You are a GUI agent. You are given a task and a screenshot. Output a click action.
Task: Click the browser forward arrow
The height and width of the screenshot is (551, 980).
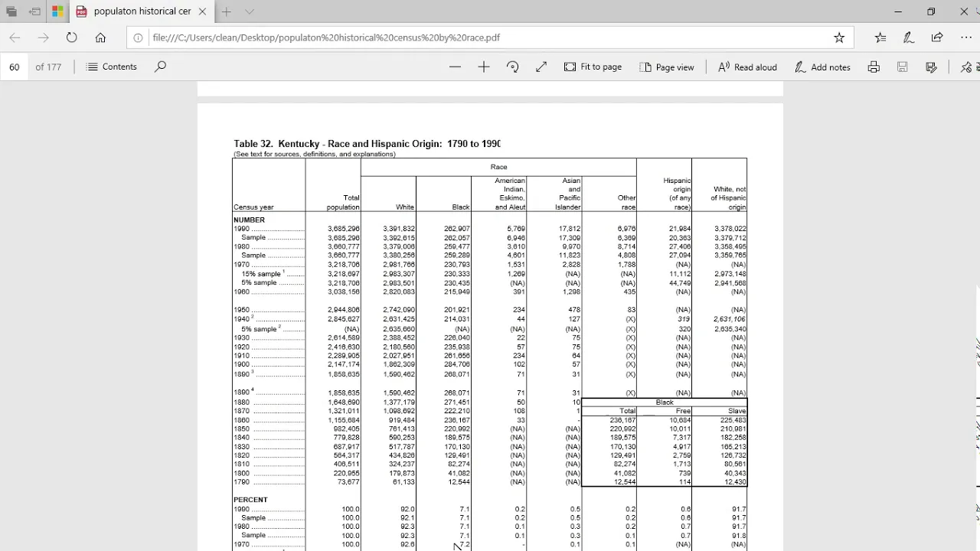(x=44, y=37)
